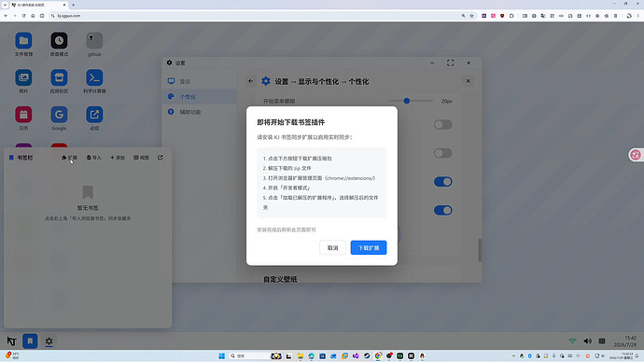The width and height of the screenshot is (644, 362).
Task: Launch the 应用社区 app store icon
Action: (x=59, y=78)
